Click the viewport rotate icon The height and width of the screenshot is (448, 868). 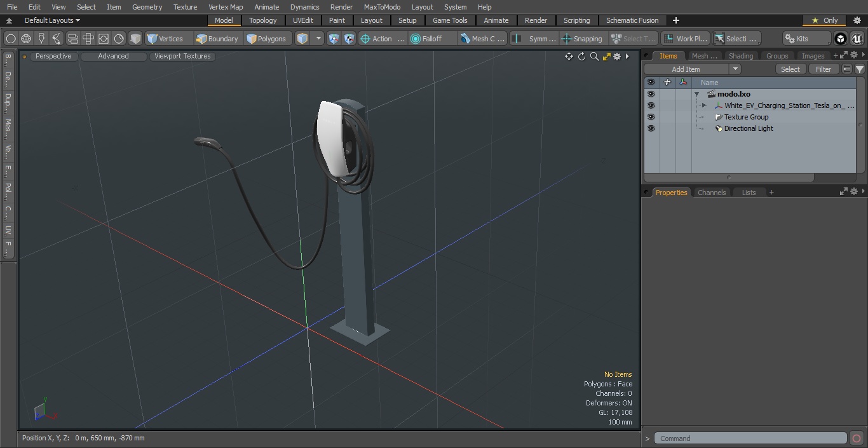tap(581, 57)
